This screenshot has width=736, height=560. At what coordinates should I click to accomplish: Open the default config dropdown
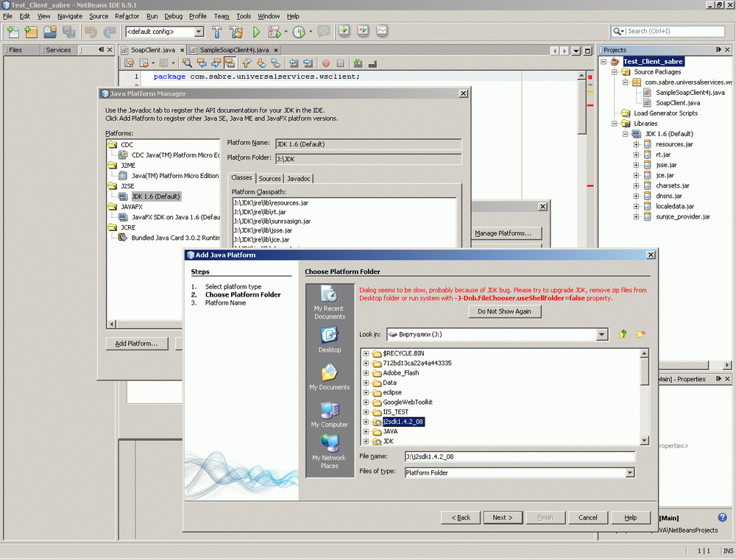coord(199,32)
